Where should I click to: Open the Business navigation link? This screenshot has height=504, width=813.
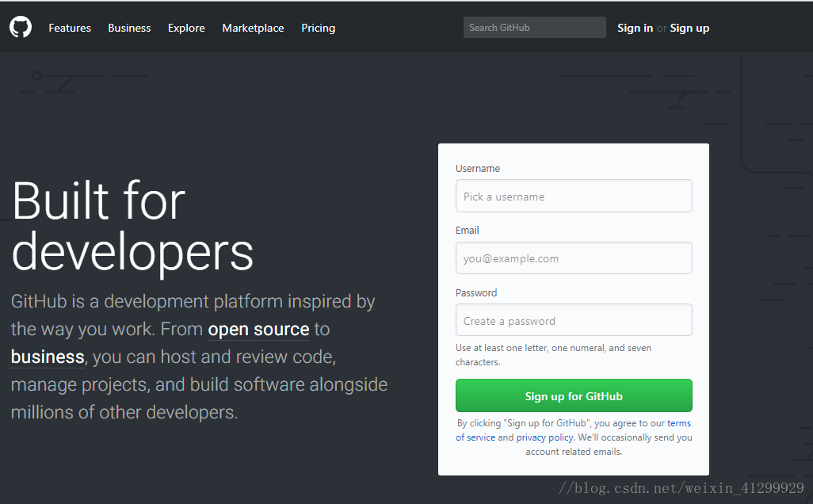point(129,28)
